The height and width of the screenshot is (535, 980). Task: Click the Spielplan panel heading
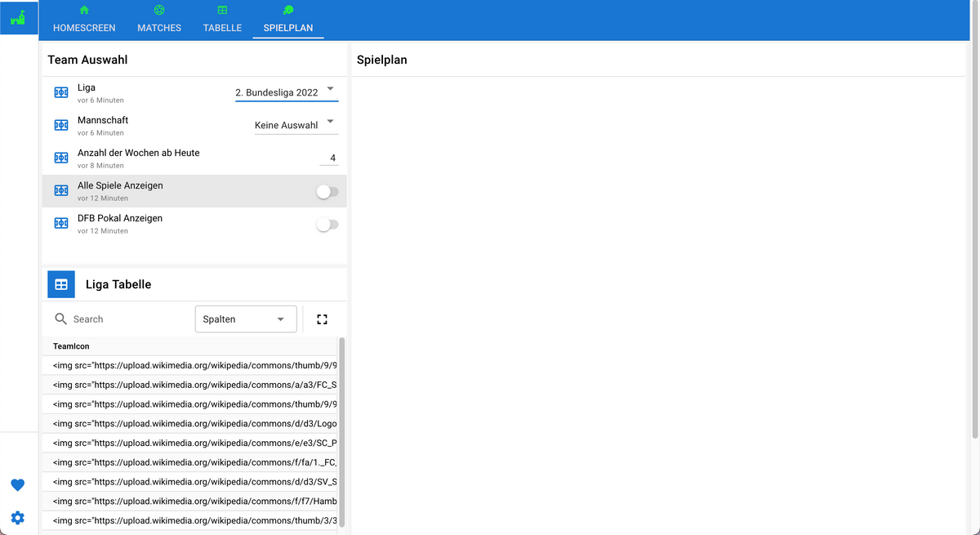pyautogui.click(x=381, y=60)
